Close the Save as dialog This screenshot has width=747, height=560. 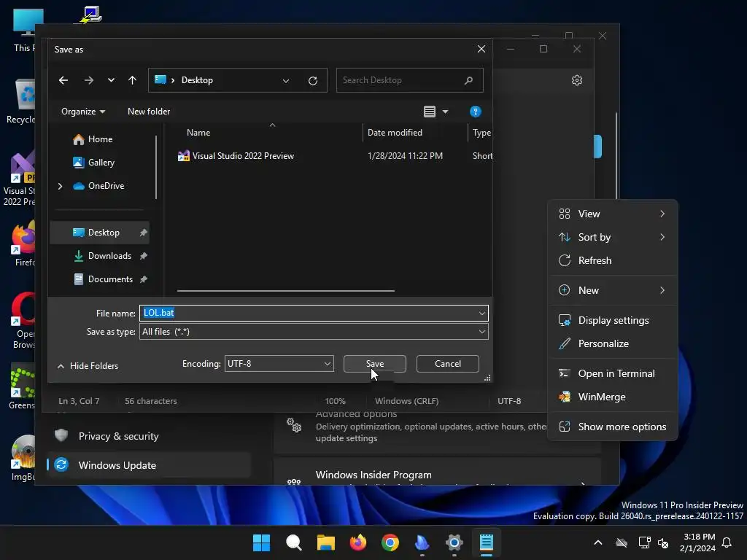point(481,49)
